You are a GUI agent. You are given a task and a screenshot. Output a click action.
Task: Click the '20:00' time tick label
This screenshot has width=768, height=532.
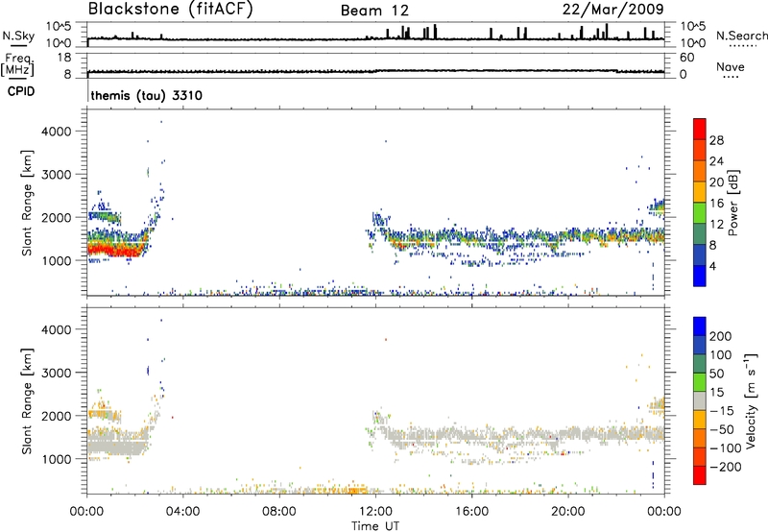[x=567, y=512]
